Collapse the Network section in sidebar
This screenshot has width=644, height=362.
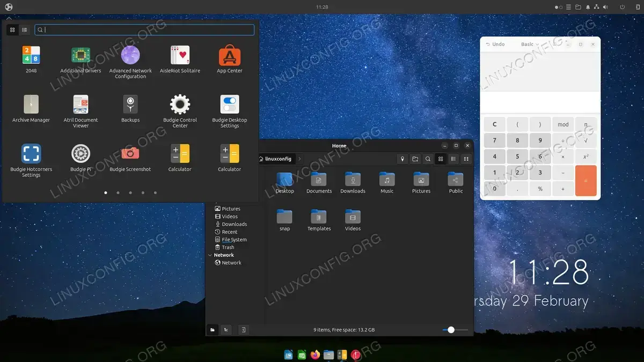click(210, 255)
